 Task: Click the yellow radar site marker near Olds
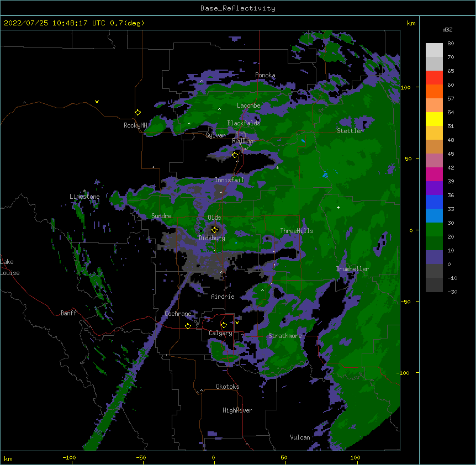[215, 230]
